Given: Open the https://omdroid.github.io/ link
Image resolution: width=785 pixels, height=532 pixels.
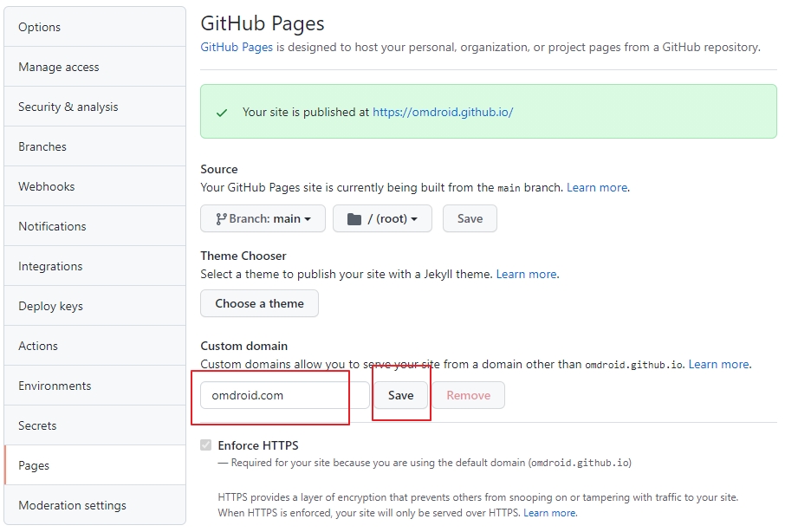Looking at the screenshot, I should tap(443, 112).
